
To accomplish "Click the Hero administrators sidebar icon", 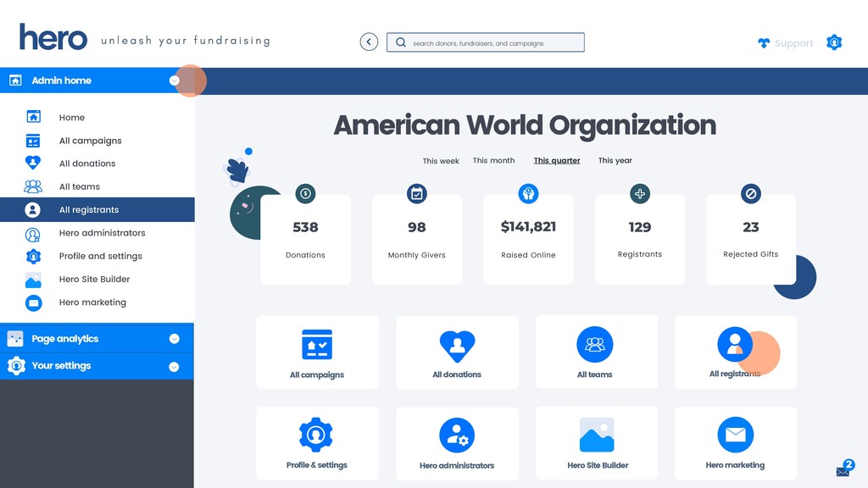I will 33,235.
